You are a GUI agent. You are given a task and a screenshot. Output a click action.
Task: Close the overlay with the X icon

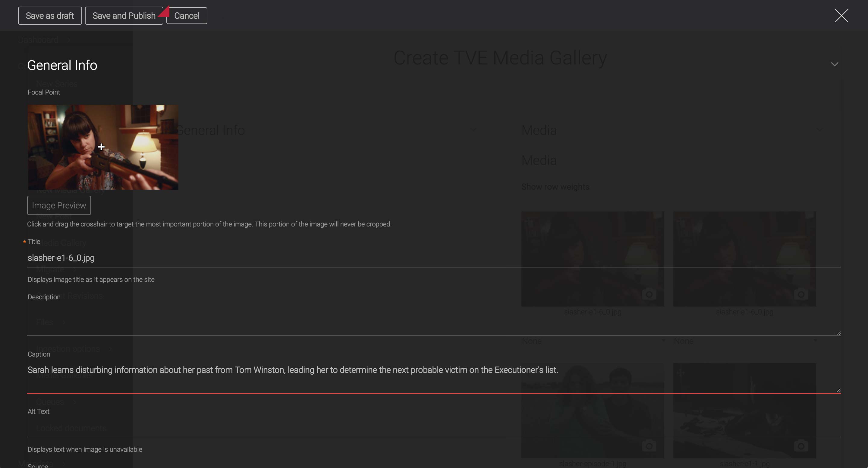click(x=841, y=16)
